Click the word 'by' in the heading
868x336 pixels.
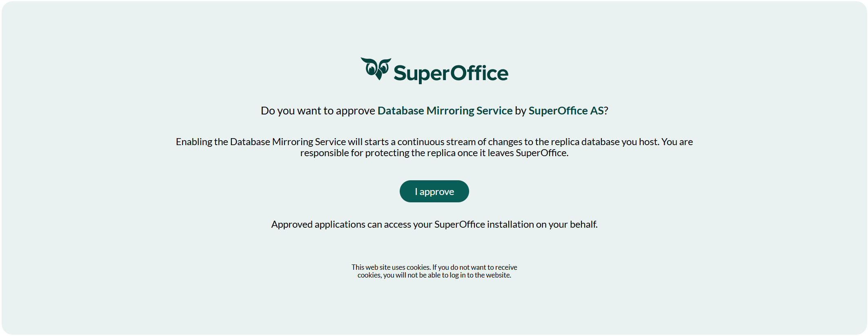[520, 111]
